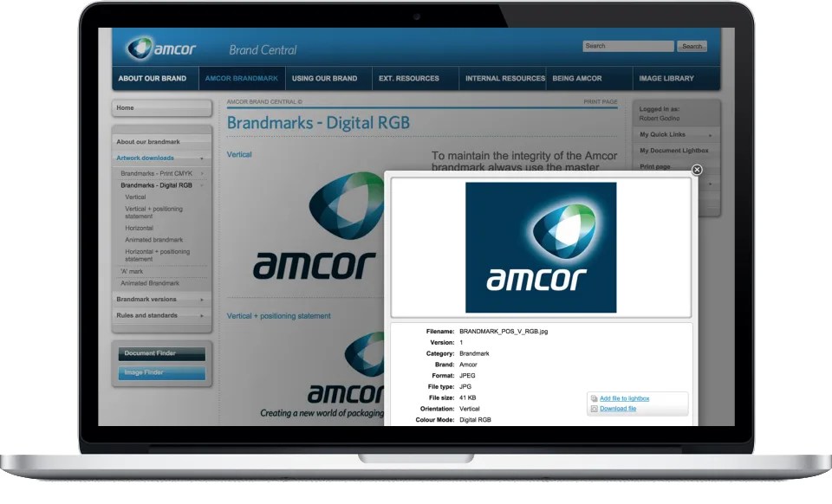Close the image details popup
This screenshot has width=832, height=504.
pos(697,170)
